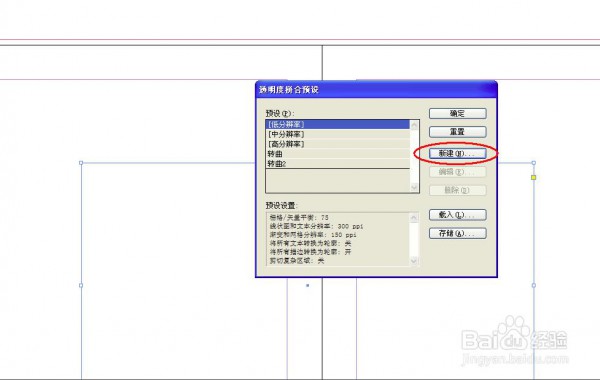Click the 透明度拼合预设 dialog title bar
600x380 pixels.
coord(376,90)
